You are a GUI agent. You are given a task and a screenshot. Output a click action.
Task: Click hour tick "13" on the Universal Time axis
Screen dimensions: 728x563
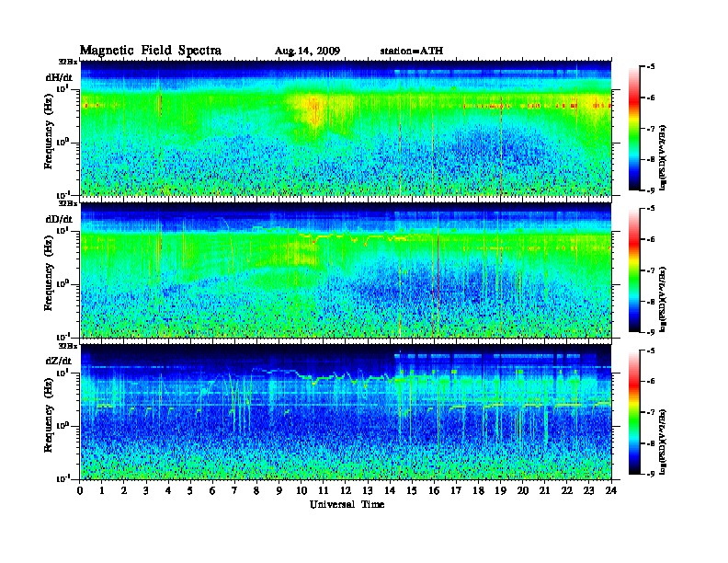coord(368,490)
